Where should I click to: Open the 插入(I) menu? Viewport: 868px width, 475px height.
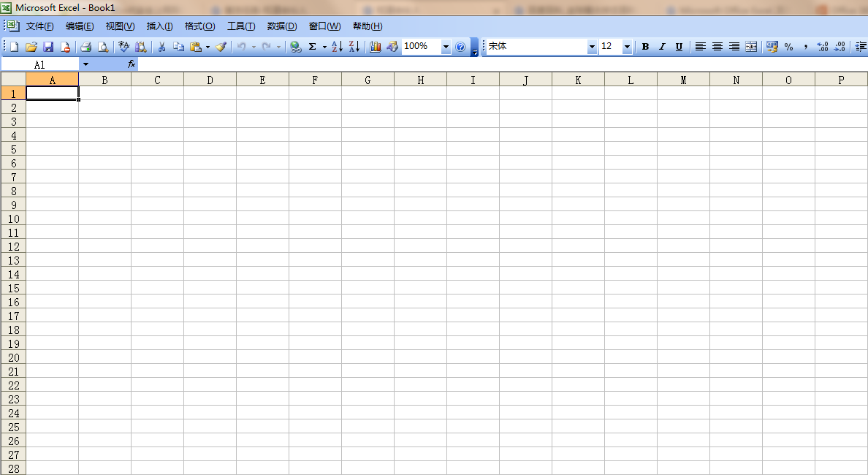coord(159,26)
